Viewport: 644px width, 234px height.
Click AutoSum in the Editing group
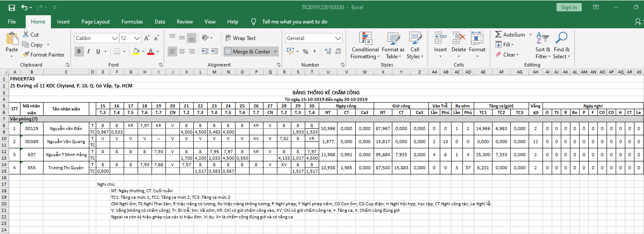click(x=510, y=34)
